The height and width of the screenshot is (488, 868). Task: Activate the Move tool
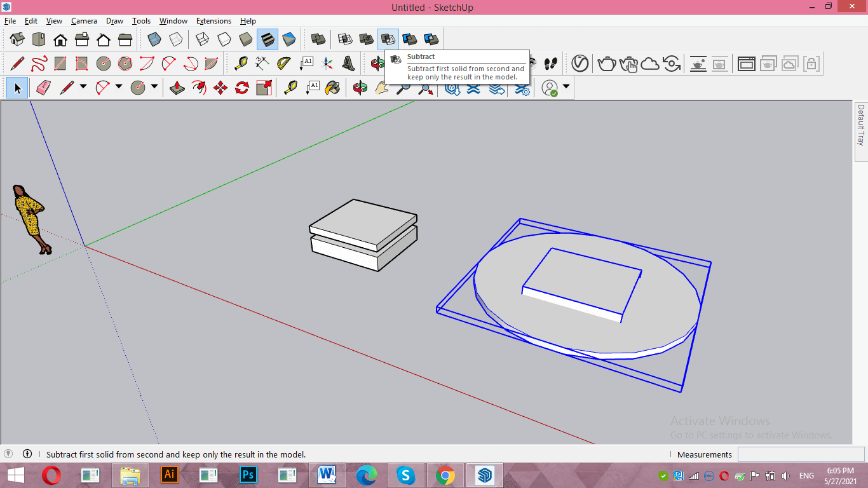220,88
